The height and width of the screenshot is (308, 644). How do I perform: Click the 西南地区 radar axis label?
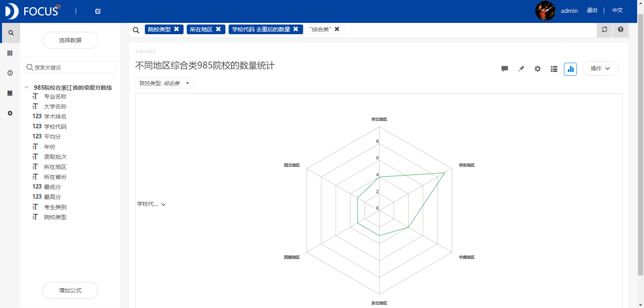click(x=292, y=257)
